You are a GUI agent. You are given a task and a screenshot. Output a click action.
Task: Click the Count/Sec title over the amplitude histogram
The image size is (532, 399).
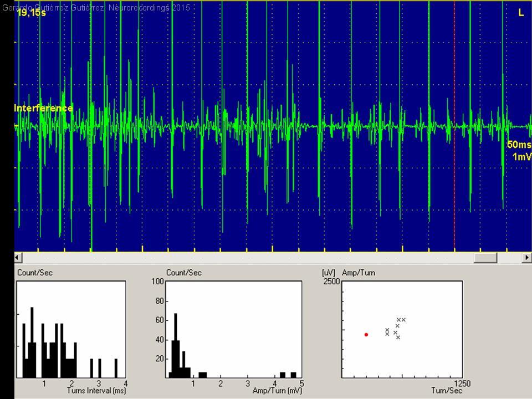pyautogui.click(x=184, y=273)
